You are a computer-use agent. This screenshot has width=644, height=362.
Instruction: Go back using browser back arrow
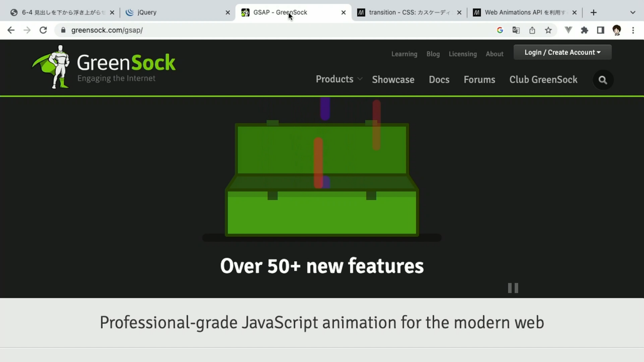point(11,30)
